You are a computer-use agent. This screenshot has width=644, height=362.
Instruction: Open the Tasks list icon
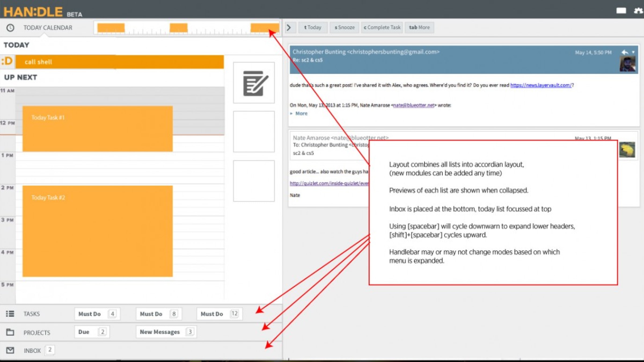[x=10, y=313]
